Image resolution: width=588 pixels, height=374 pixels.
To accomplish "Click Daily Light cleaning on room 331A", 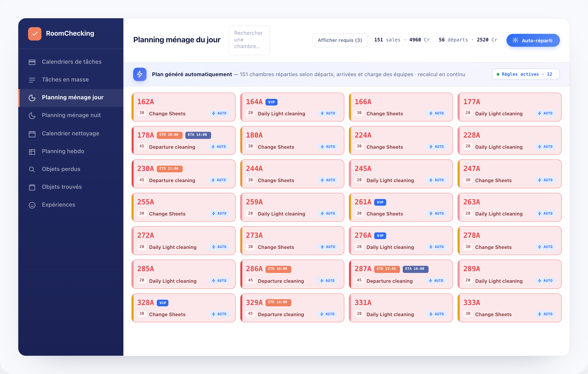I will pos(390,314).
